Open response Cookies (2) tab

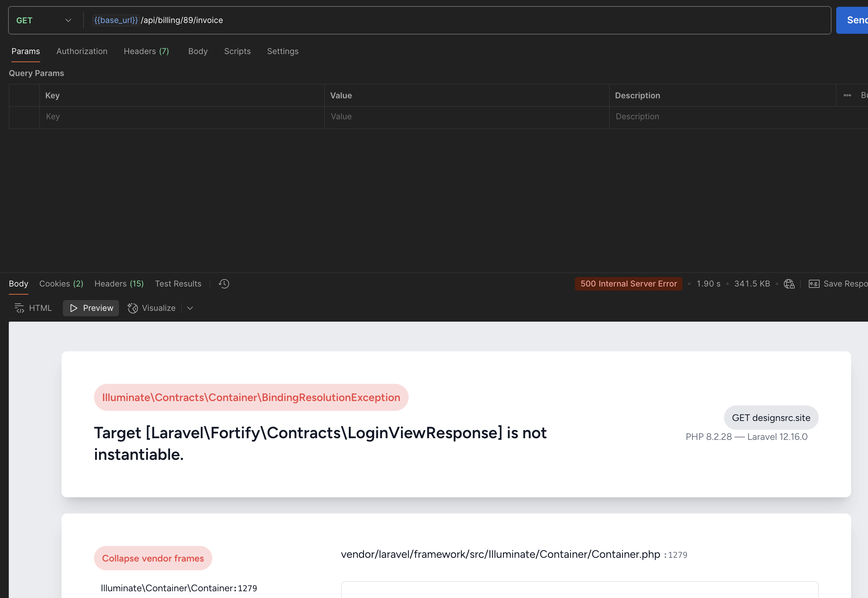pyautogui.click(x=61, y=284)
